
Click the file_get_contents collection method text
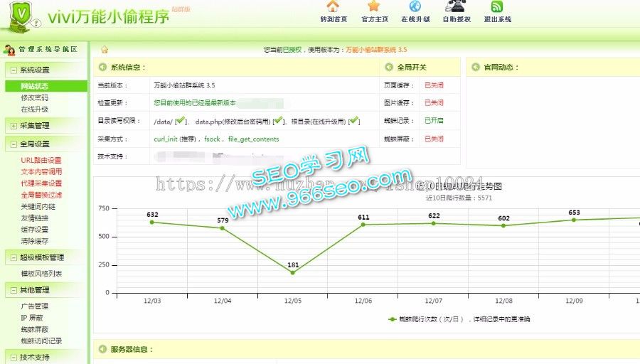click(253, 139)
